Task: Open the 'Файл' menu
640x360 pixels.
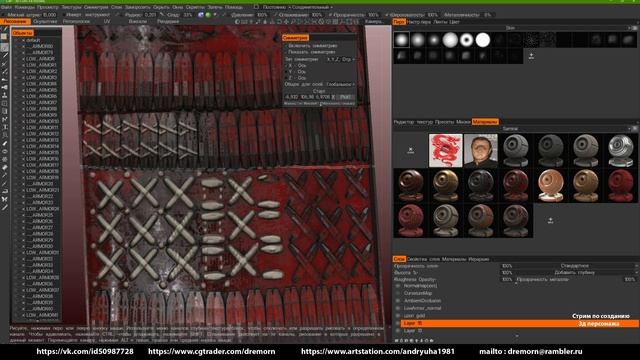Action: tap(7, 7)
